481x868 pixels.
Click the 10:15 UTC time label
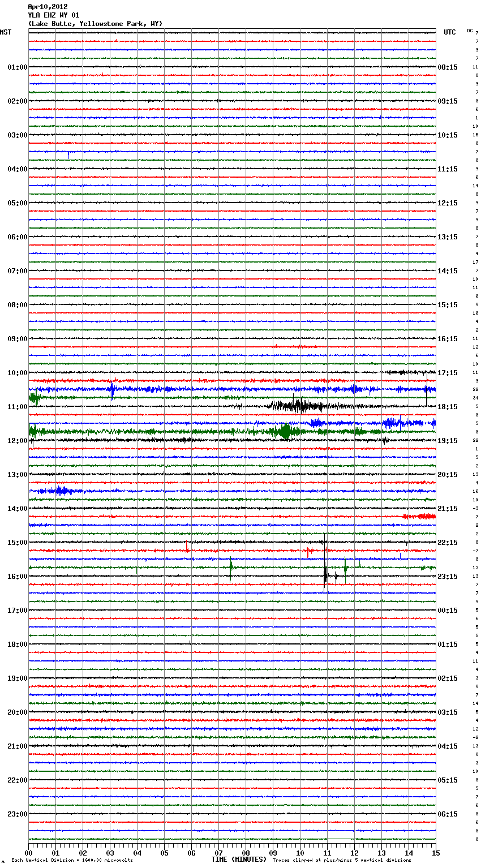(x=448, y=135)
